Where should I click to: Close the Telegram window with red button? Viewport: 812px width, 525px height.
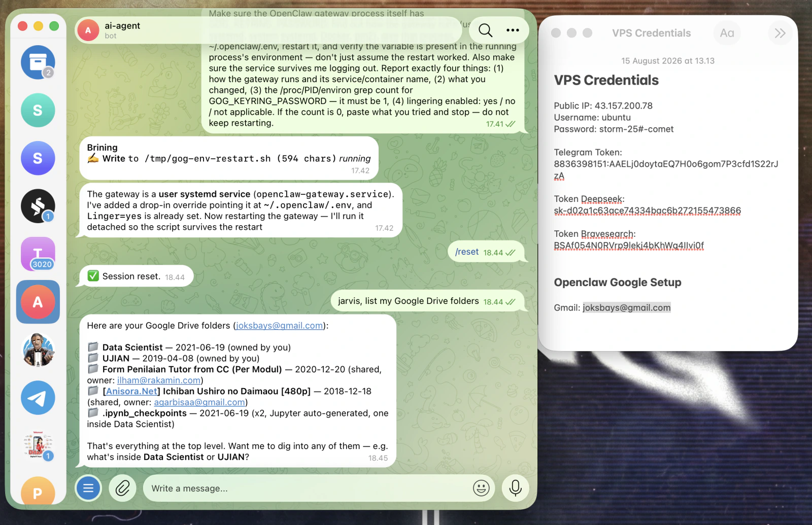pyautogui.click(x=23, y=26)
